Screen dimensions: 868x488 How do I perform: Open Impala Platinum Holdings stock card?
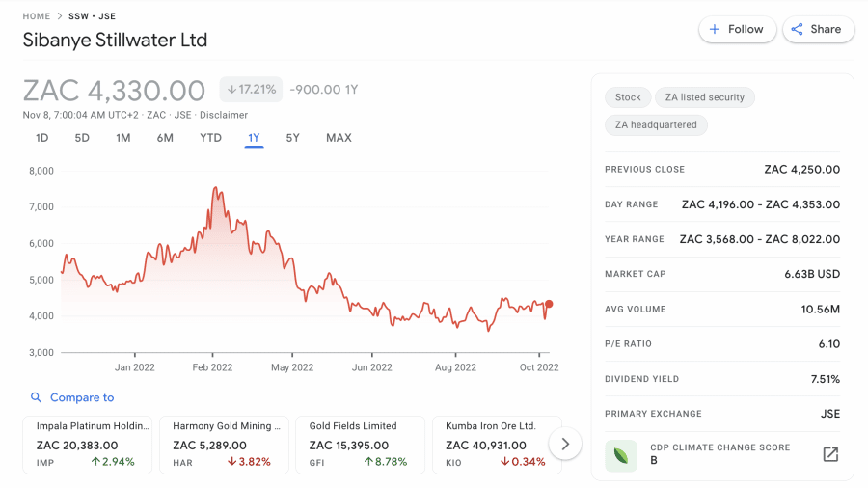click(x=87, y=445)
